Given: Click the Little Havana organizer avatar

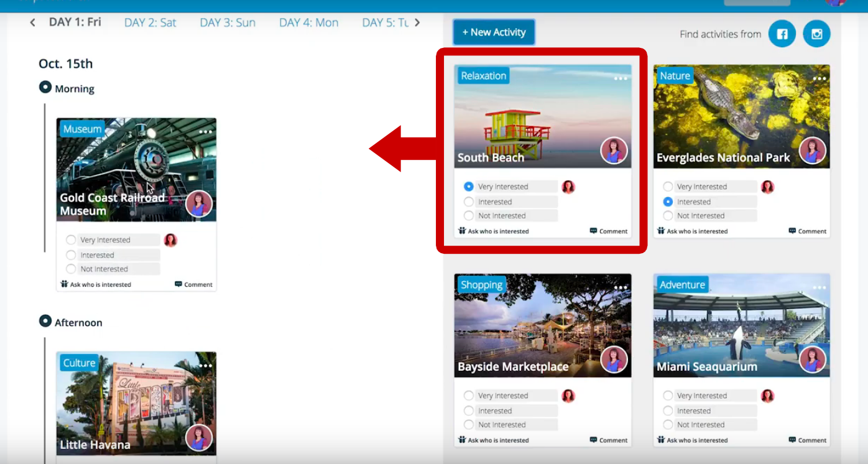Looking at the screenshot, I should pyautogui.click(x=199, y=438).
